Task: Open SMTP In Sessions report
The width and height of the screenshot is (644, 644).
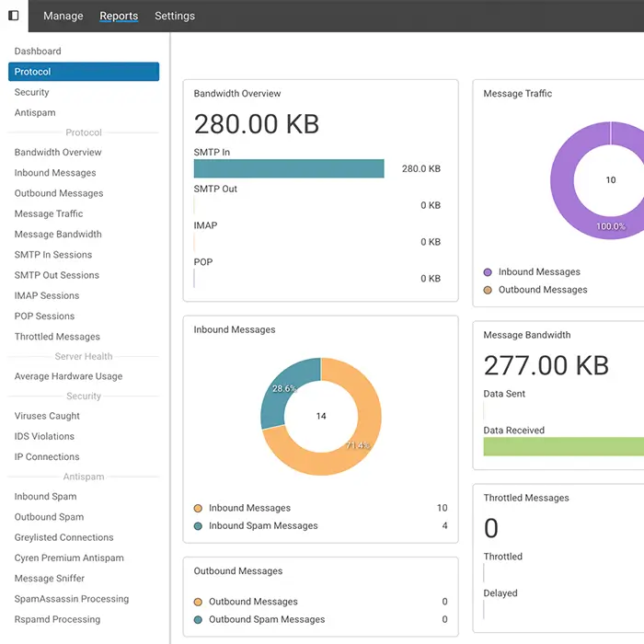Action: click(53, 255)
